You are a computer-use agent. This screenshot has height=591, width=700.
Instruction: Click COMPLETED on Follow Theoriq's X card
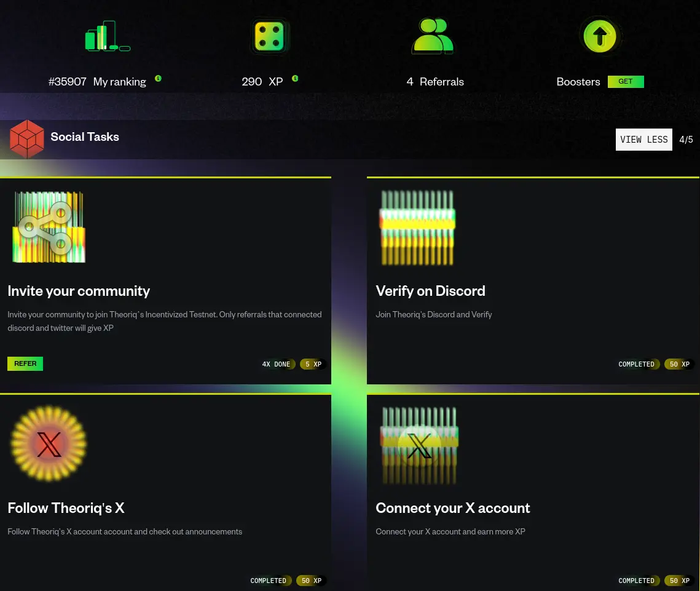(269, 581)
